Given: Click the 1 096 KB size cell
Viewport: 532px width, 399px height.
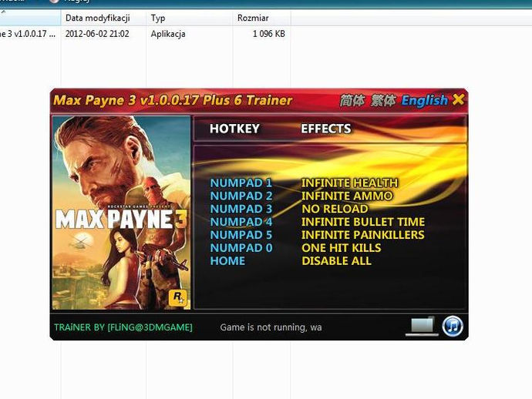Looking at the screenshot, I should pos(269,34).
